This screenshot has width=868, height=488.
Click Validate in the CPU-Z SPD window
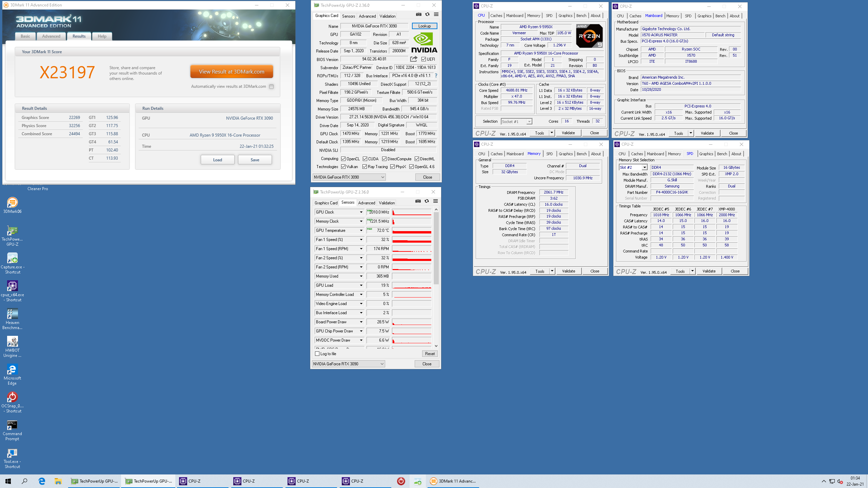709,271
